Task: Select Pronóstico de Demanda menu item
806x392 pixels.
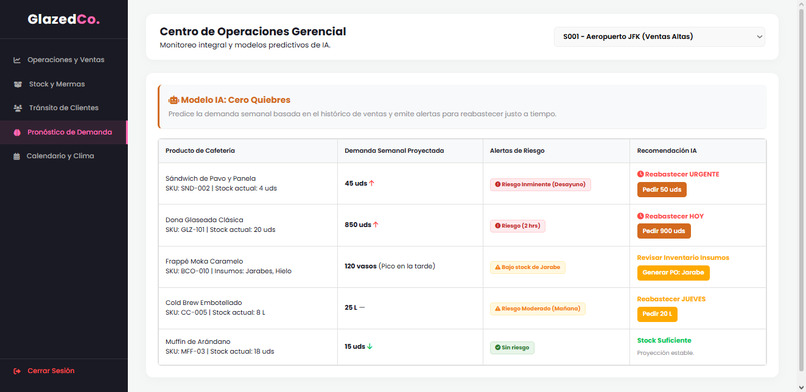Action: point(64,132)
